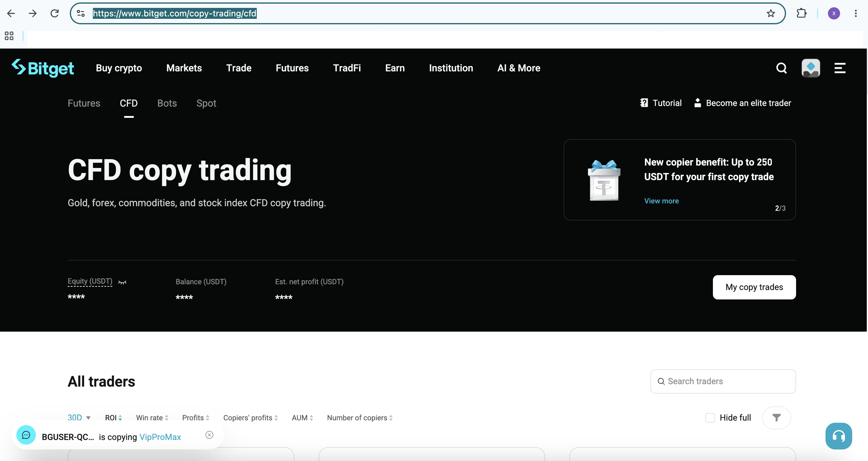Click the All traders heading
Viewport: 868px width, 461px height.
101,382
